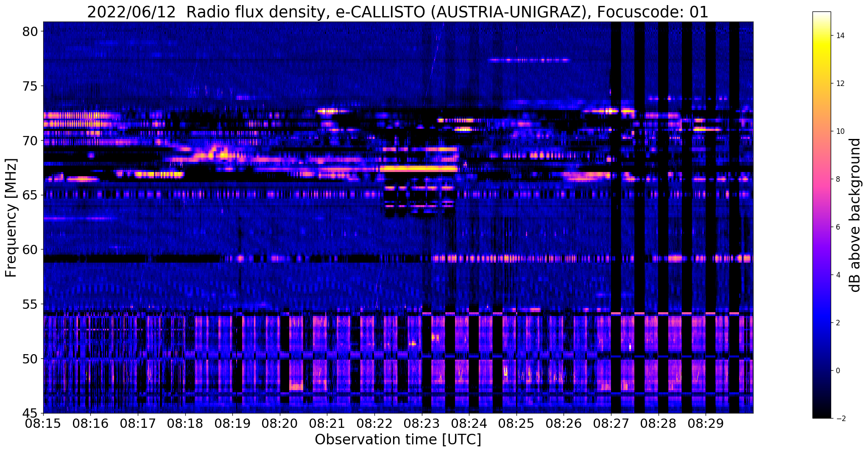Image resolution: width=868 pixels, height=452 pixels.
Task: Click the 08:28 time tick label
Action: pyautogui.click(x=658, y=423)
